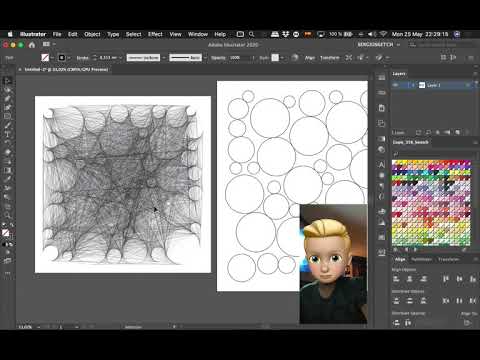Open the Layers panel options menu
The width and height of the screenshot is (480, 360).
point(475,74)
